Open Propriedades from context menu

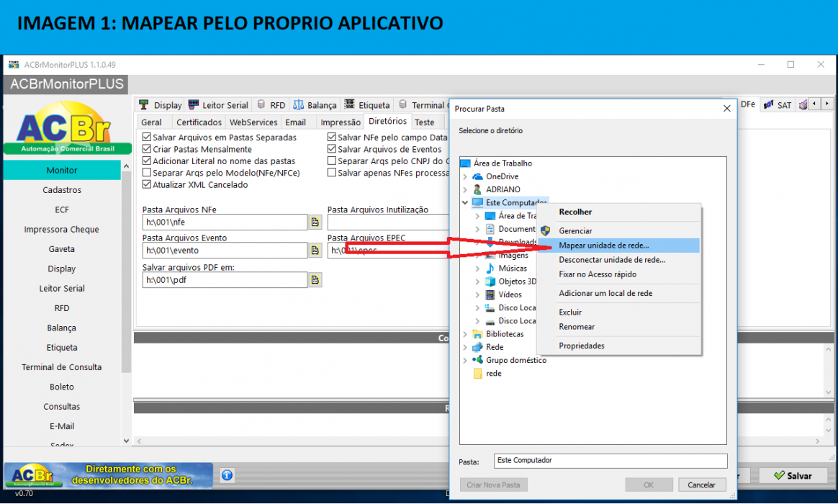[619, 346]
